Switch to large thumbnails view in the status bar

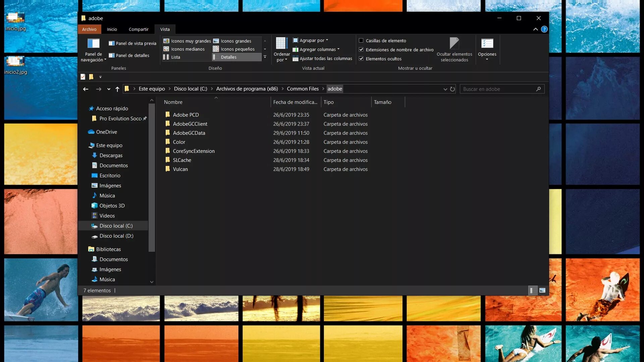pyautogui.click(x=542, y=291)
